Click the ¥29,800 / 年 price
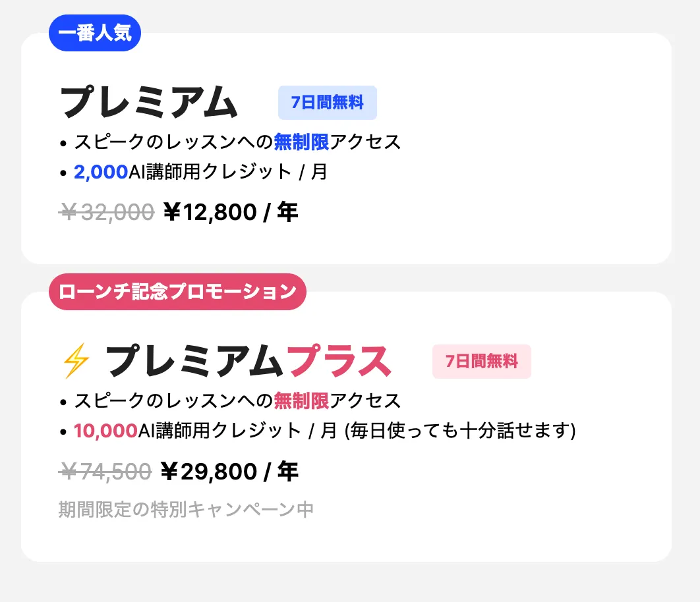This screenshot has height=602, width=700. coord(229,472)
